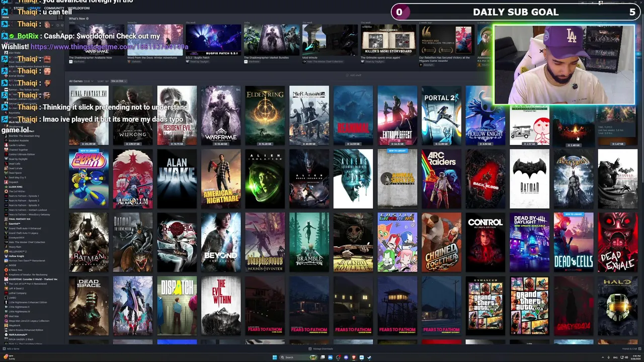Viewport: 644px width, 362px height.
Task: Show hidden system tray icons
Action: (x=603, y=357)
